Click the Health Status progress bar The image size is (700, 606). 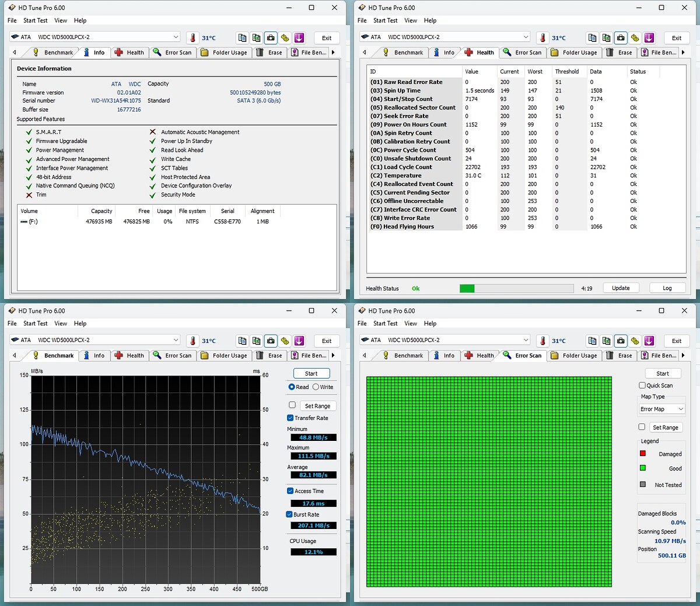click(x=516, y=288)
